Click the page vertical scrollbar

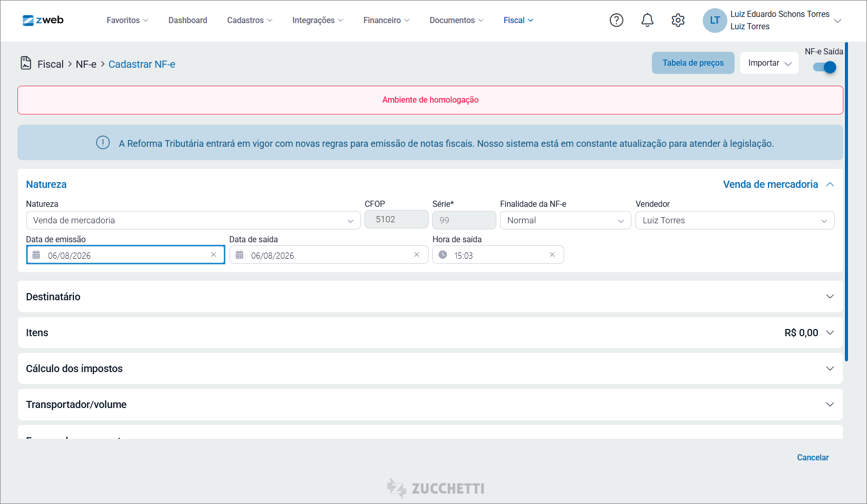coord(846,201)
